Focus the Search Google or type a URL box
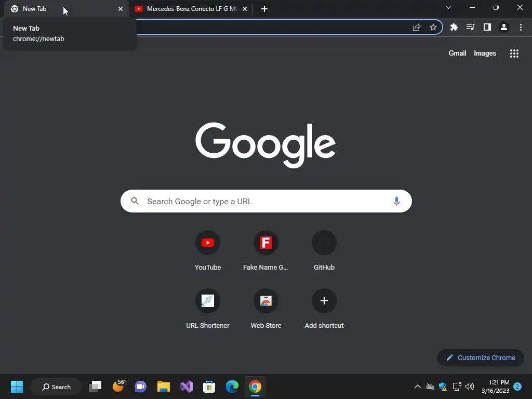The height and width of the screenshot is (399, 532). 266,201
